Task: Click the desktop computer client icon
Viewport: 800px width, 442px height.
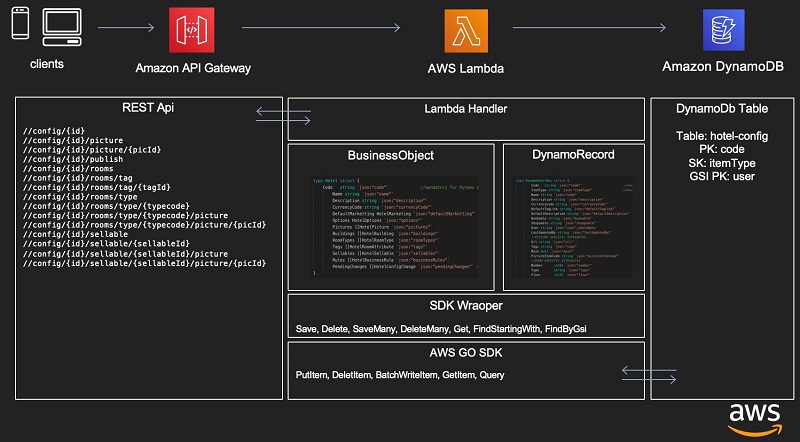Action: 62,27
